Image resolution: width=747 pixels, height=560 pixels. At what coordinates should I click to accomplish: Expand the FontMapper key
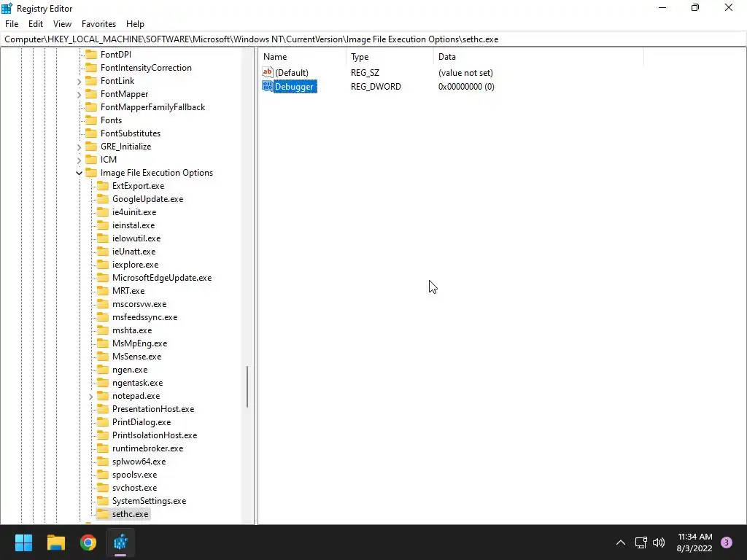79,94
